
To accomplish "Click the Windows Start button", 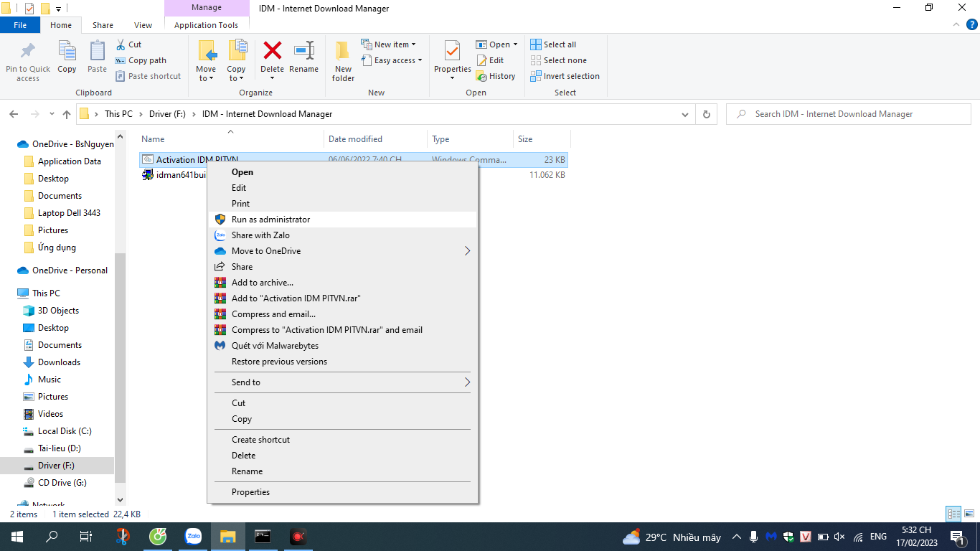I will click(17, 537).
